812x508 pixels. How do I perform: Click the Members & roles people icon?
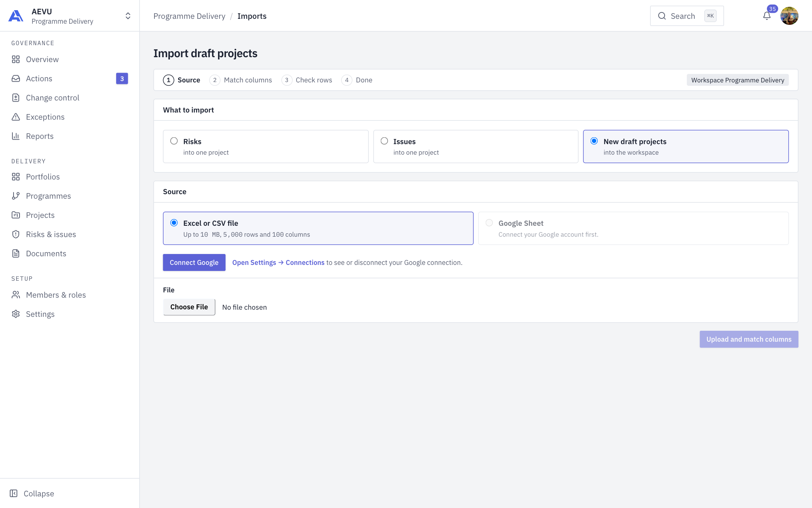pos(16,295)
